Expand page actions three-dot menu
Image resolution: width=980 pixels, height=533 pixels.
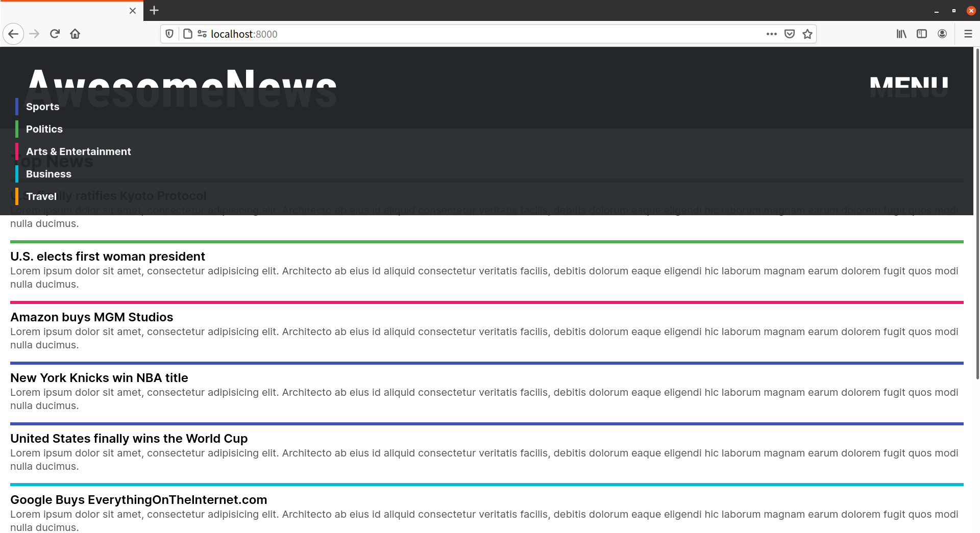pyautogui.click(x=771, y=34)
